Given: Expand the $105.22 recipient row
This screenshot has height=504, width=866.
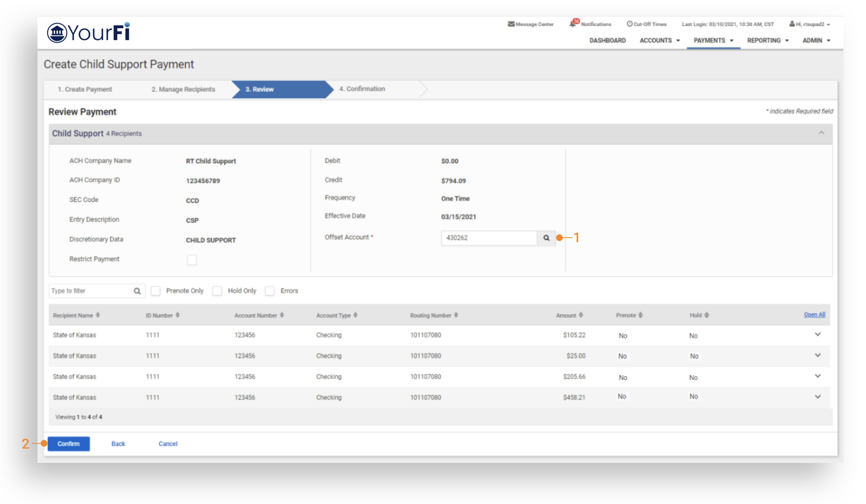Looking at the screenshot, I should point(818,335).
